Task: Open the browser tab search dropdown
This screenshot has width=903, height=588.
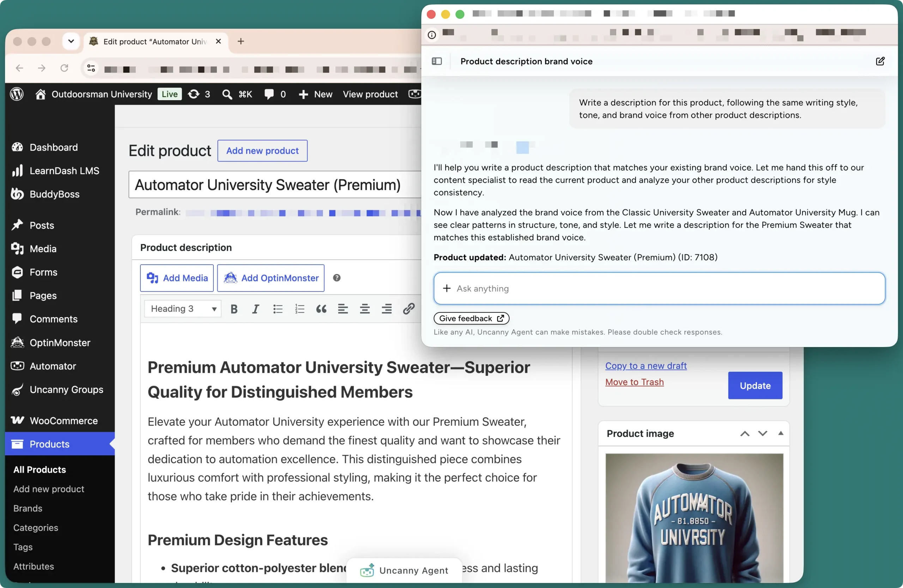Action: pos(71,41)
